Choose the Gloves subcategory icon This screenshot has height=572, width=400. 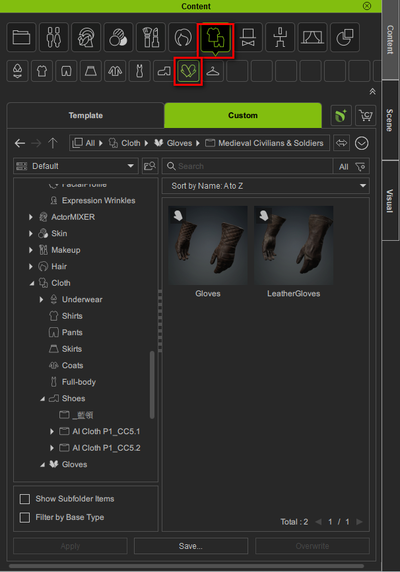[x=189, y=71]
